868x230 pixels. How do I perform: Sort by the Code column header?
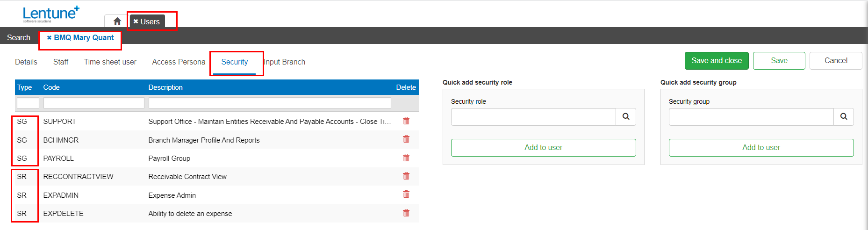(x=51, y=87)
